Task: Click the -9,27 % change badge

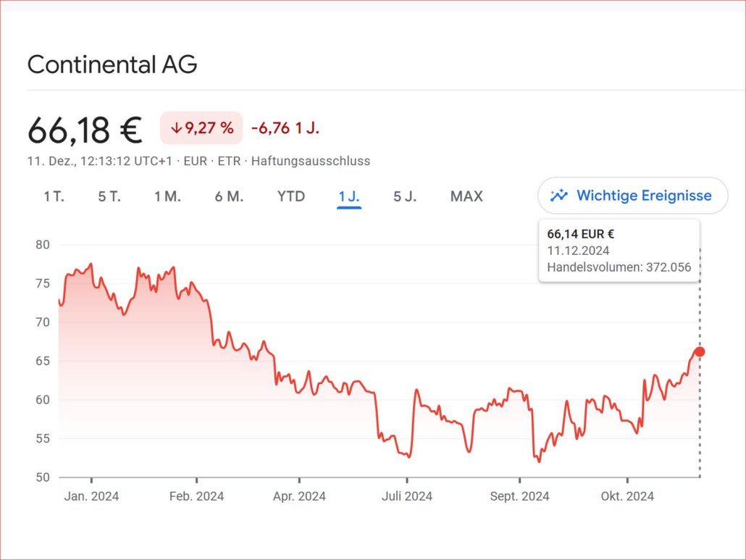Action: click(201, 128)
